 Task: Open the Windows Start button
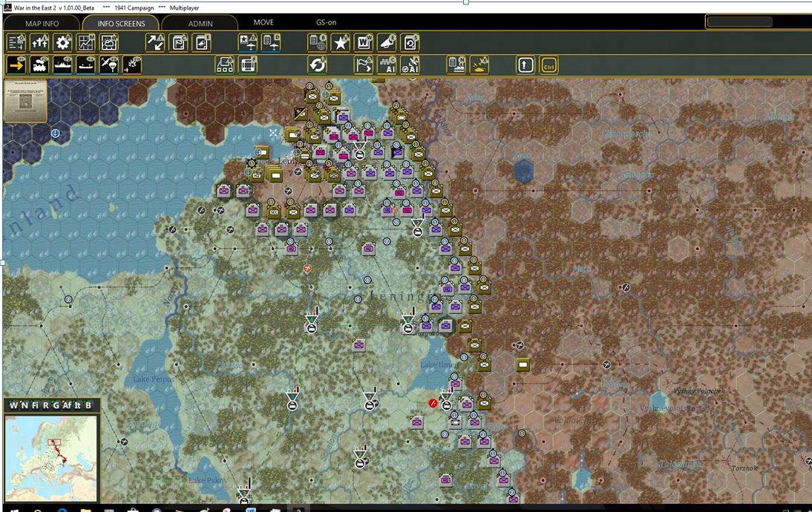click(x=15, y=510)
